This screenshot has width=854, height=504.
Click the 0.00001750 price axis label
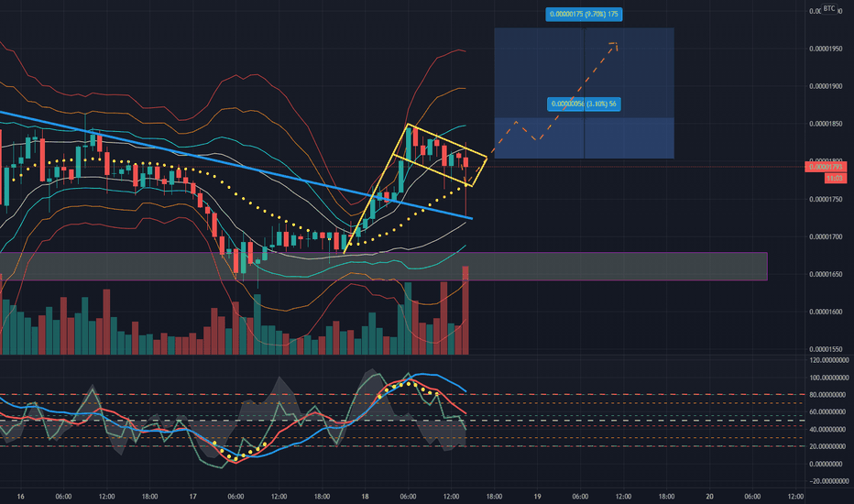826,200
